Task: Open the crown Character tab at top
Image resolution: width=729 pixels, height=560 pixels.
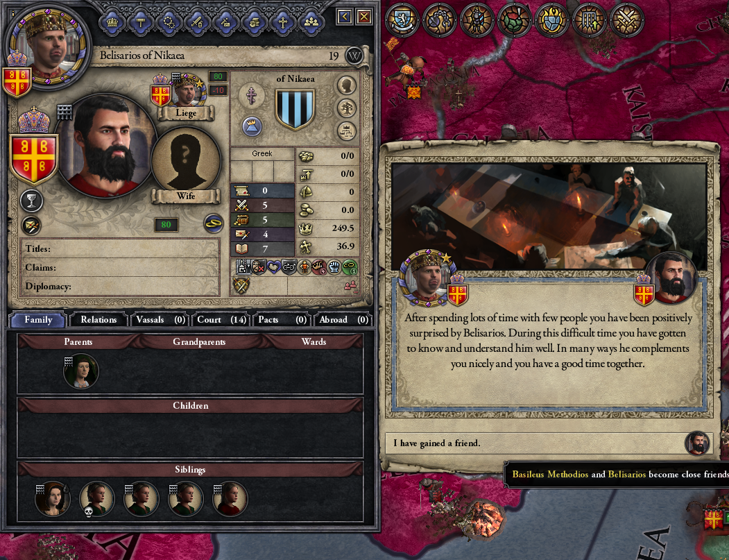Action: (112, 22)
